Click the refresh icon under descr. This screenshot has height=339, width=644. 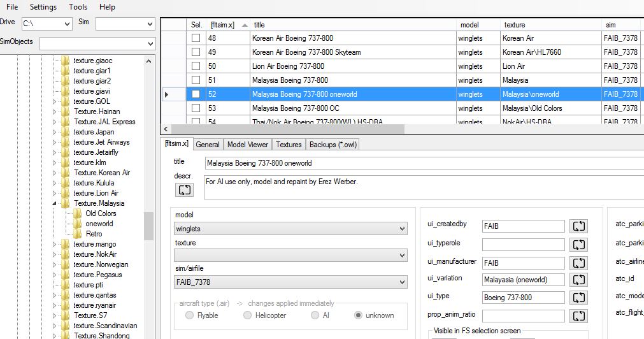click(185, 190)
